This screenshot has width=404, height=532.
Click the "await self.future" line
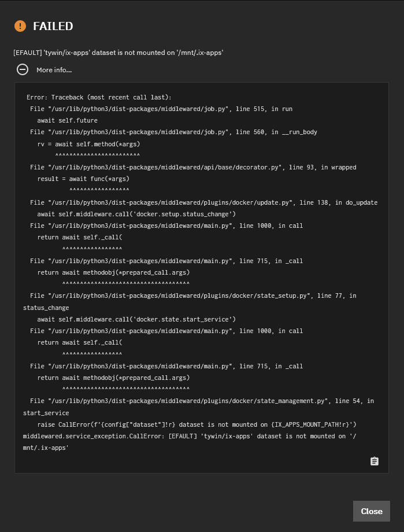(67, 120)
